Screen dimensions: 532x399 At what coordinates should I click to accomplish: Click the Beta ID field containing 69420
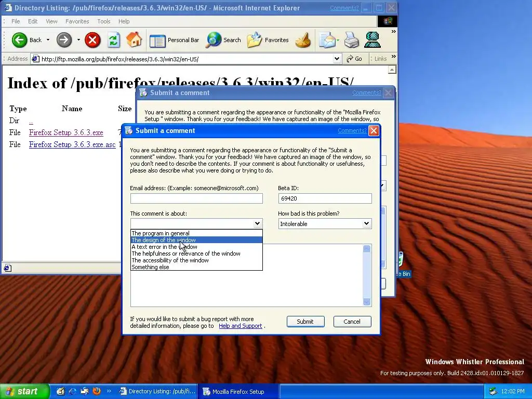(325, 198)
